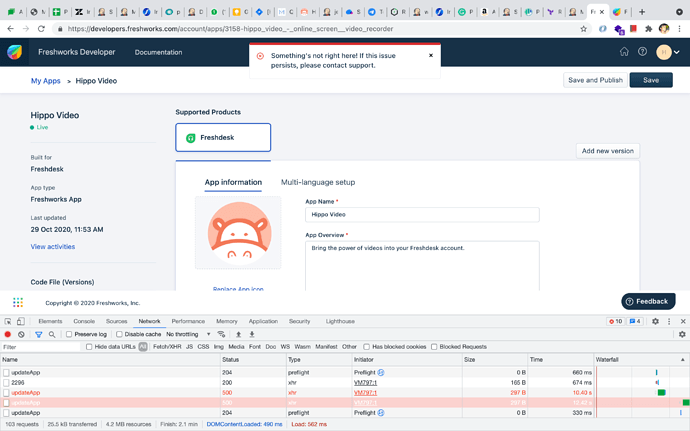Activate DevTools inspect element picker icon
690x431 pixels.
pos(8,321)
